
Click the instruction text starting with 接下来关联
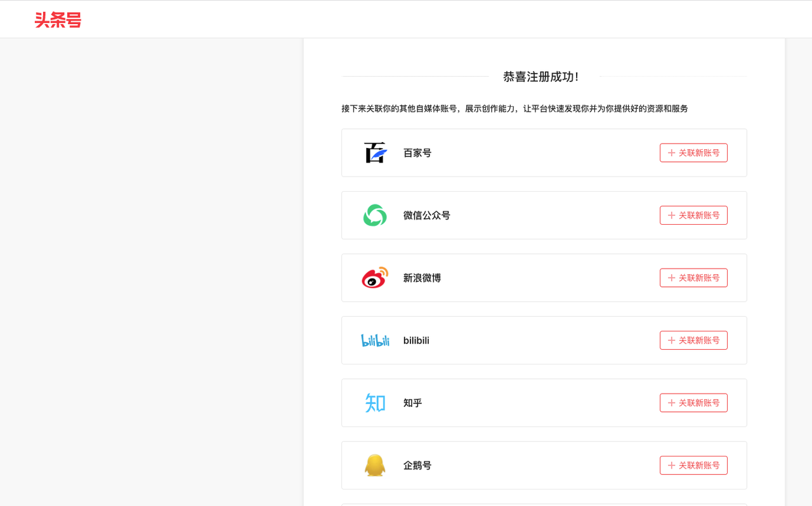[x=514, y=109]
